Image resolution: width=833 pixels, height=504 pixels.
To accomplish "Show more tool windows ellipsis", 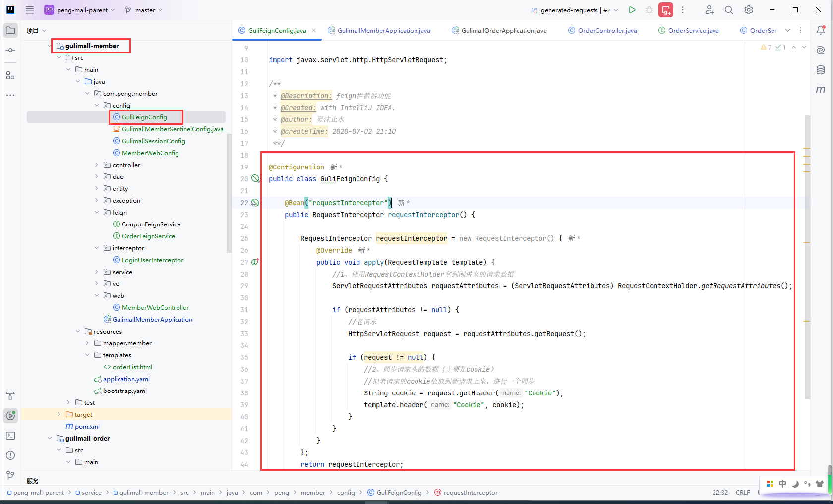I will [x=10, y=95].
